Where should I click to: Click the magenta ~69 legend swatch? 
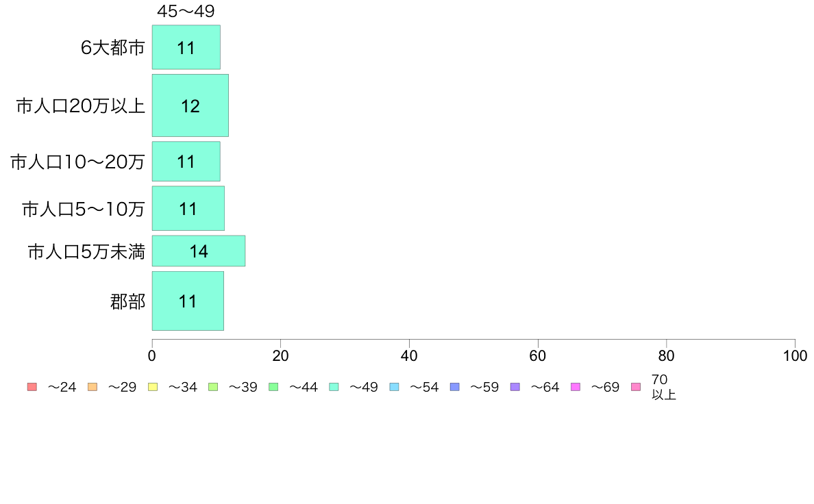pos(575,387)
